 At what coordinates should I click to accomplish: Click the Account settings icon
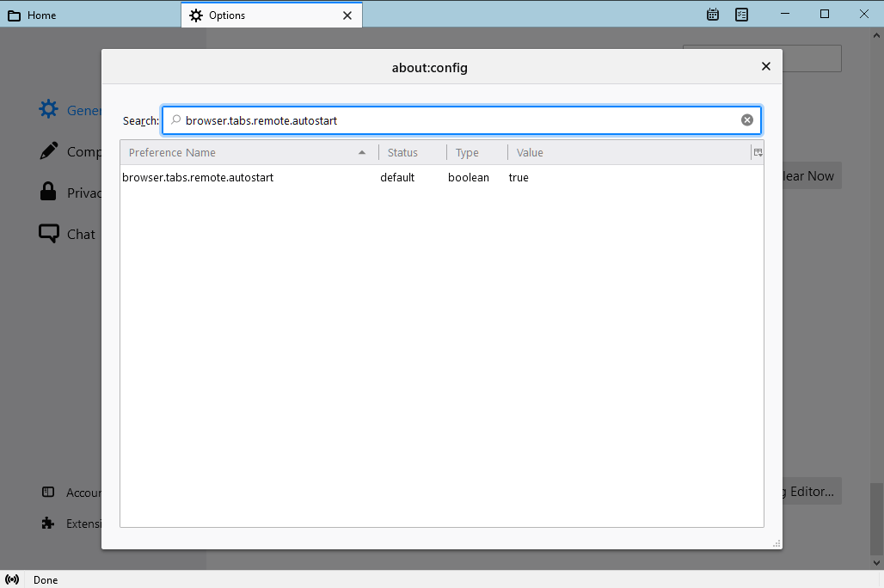click(x=48, y=493)
